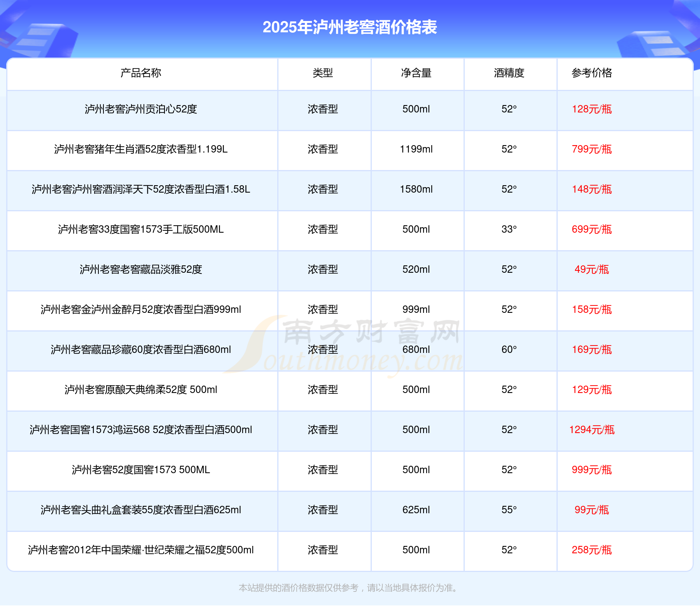
Task: Click product 泸州老窖藏品珍藏60度浓香型白酒680ml
Action: [x=141, y=349]
